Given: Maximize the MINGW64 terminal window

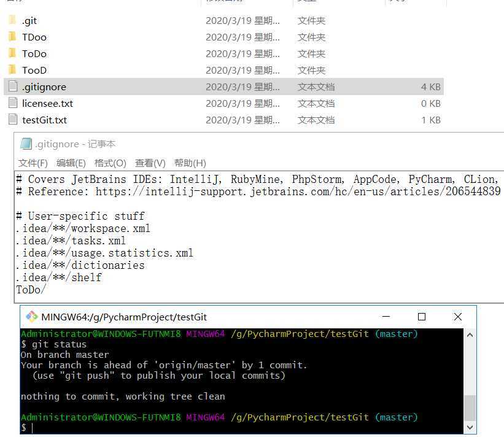Looking at the screenshot, I should [422, 317].
